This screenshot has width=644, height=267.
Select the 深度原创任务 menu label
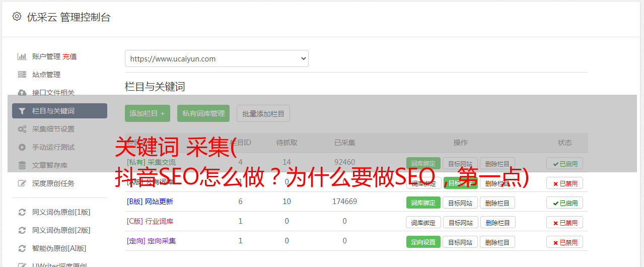tap(53, 183)
